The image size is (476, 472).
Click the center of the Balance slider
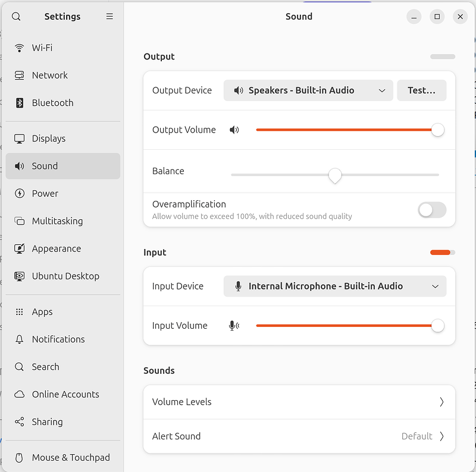click(x=335, y=175)
